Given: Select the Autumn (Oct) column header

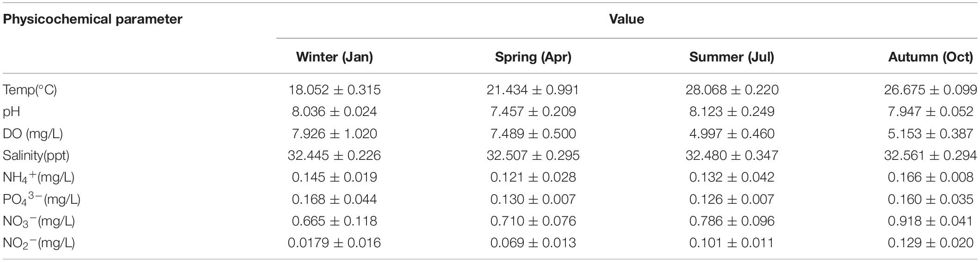Looking at the screenshot, I should coord(930,57).
